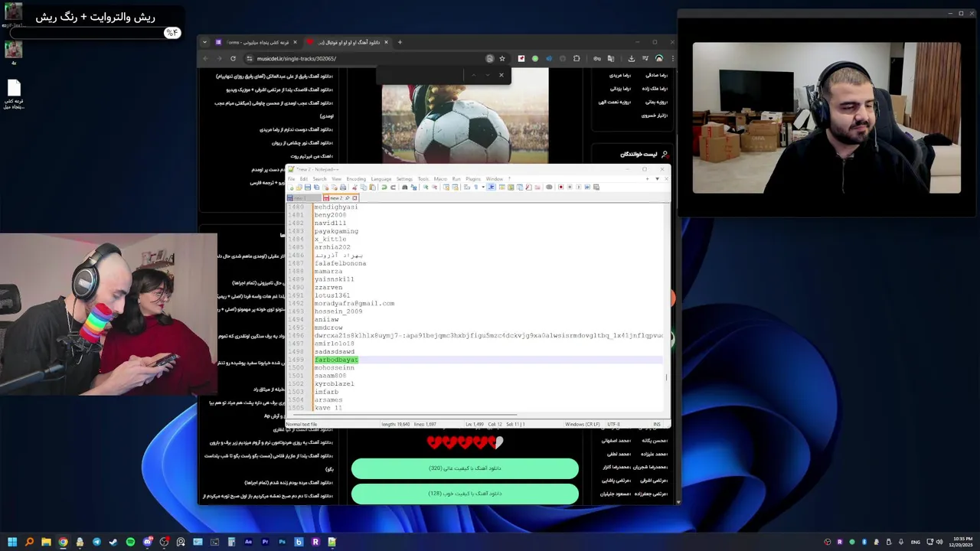980x551 pixels.
Task: Open the File menu in Notepad++
Action: click(x=291, y=179)
